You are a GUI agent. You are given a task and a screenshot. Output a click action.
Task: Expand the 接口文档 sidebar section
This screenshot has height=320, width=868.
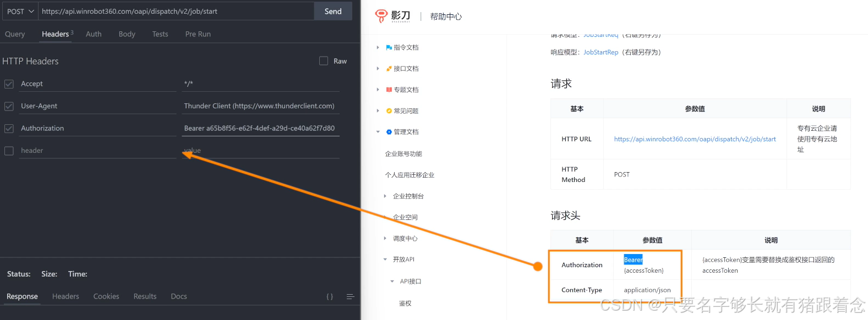tap(378, 69)
